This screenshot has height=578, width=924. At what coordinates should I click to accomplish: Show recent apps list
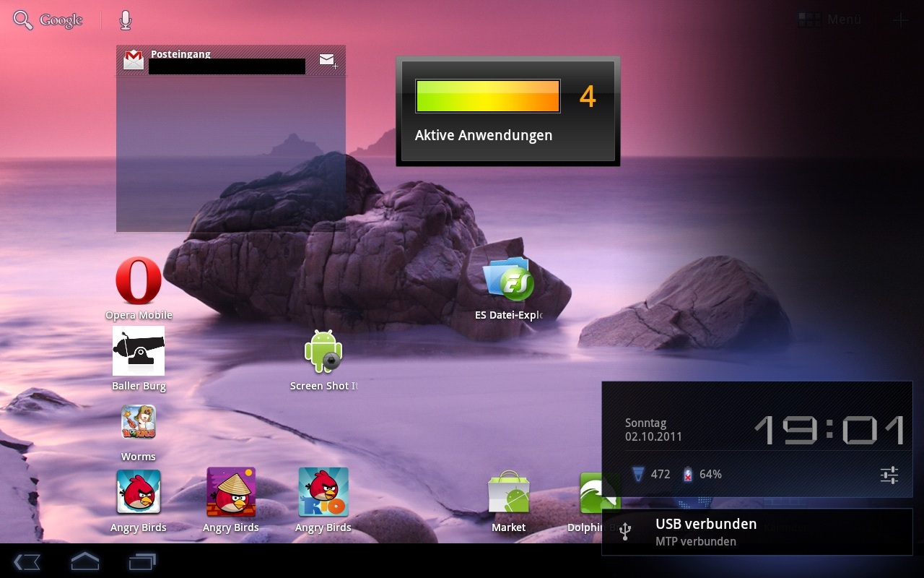pos(142,561)
